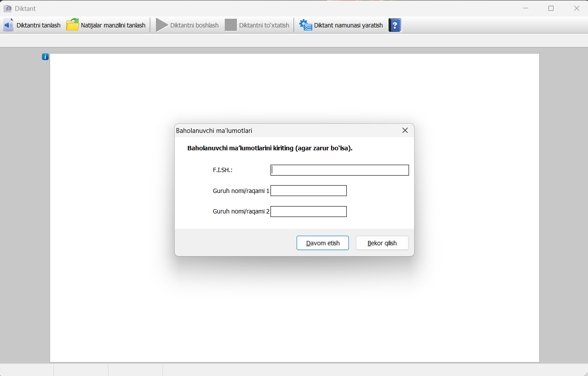The image size is (588, 376).
Task: Click the Guruh nomi/raqami 2 input field
Action: tap(308, 211)
